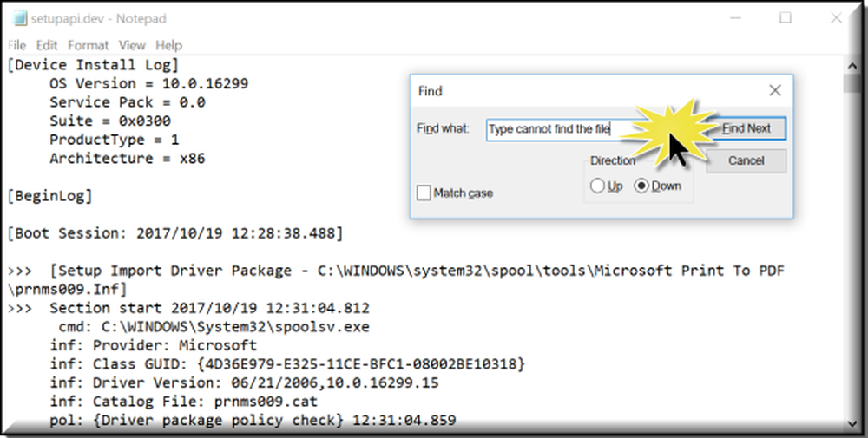
Task: Open the Format menu
Action: 88,45
